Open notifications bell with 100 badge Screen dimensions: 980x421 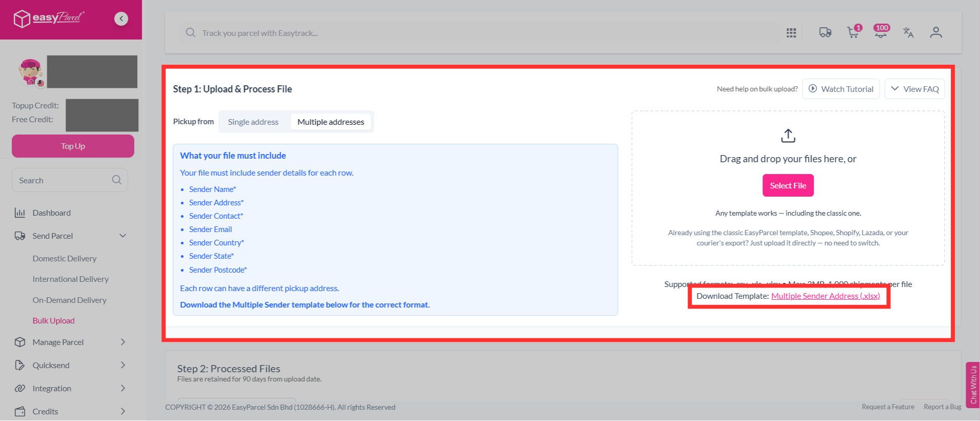coord(881,32)
